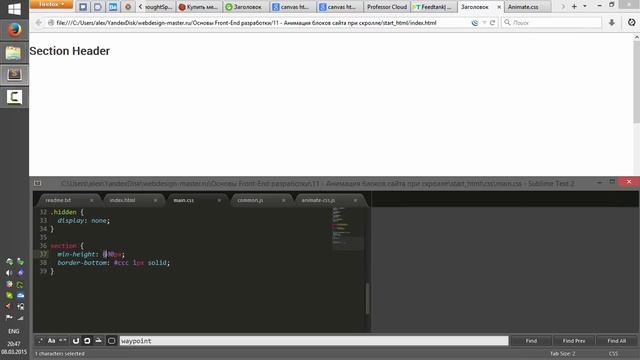The image size is (640, 360).
Task: Click the extension icon right of downloads
Action: tap(631, 22)
